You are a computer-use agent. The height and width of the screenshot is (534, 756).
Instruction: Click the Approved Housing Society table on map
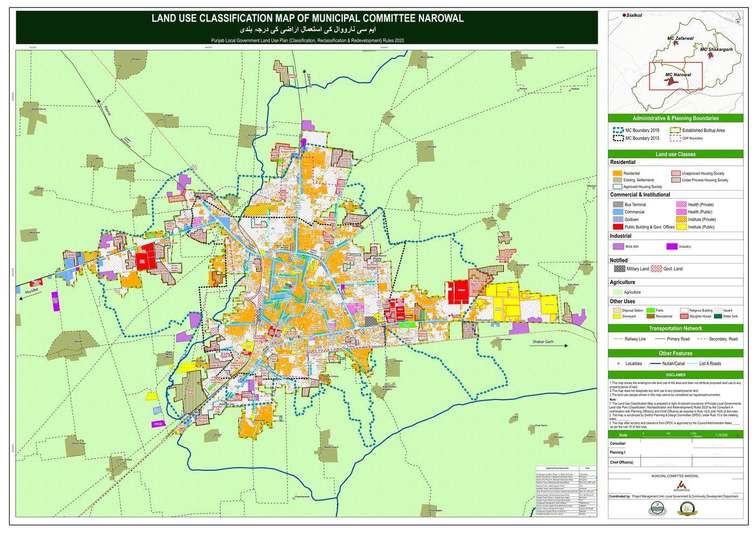(x=566, y=491)
